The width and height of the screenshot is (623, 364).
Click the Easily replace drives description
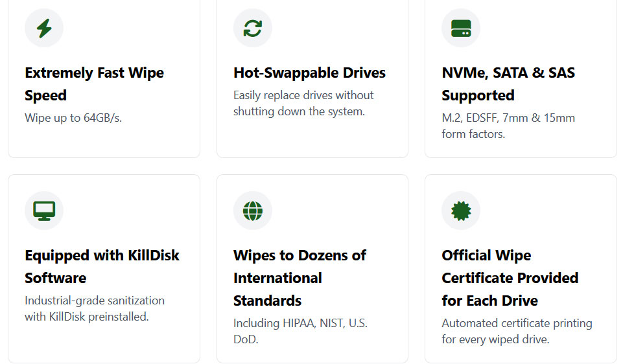pyautogui.click(x=303, y=103)
